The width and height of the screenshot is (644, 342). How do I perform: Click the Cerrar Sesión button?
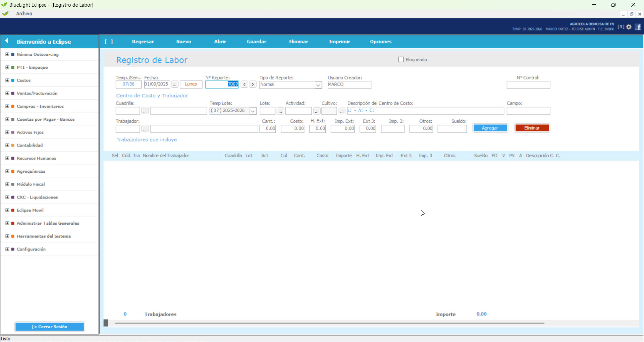coord(49,327)
